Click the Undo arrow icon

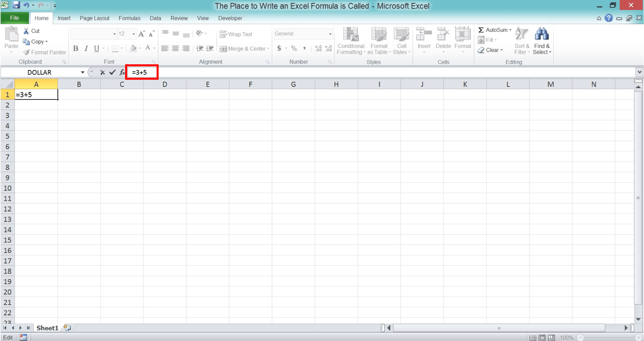click(26, 5)
